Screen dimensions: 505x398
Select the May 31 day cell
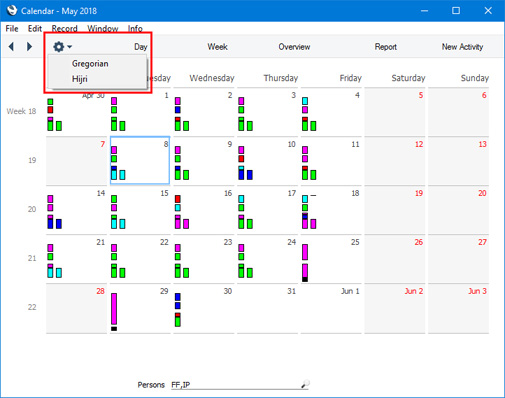click(x=267, y=308)
